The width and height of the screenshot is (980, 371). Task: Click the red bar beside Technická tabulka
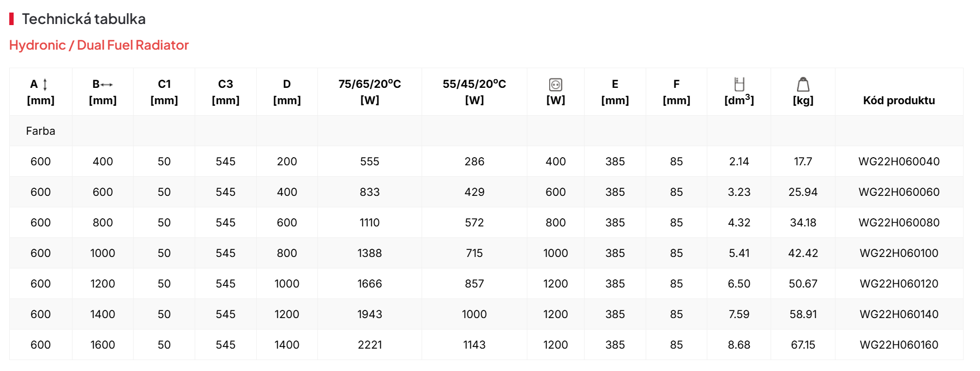click(11, 19)
